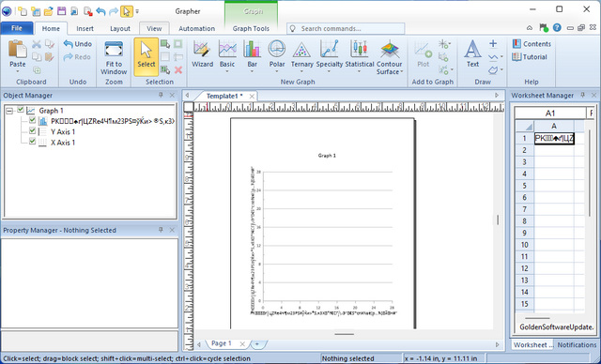This screenshot has width=601, height=364.
Task: Click the redo arrow in quick access toolbar
Action: click(x=114, y=11)
